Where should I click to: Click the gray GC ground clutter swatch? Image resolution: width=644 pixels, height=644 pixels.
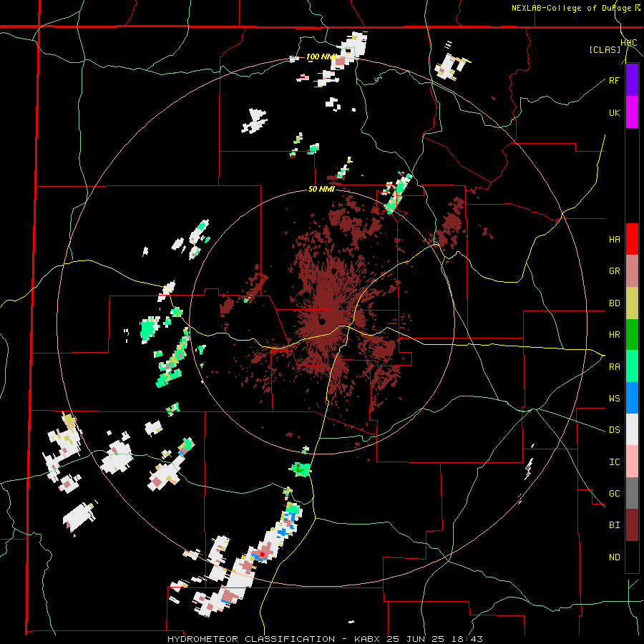(632, 493)
